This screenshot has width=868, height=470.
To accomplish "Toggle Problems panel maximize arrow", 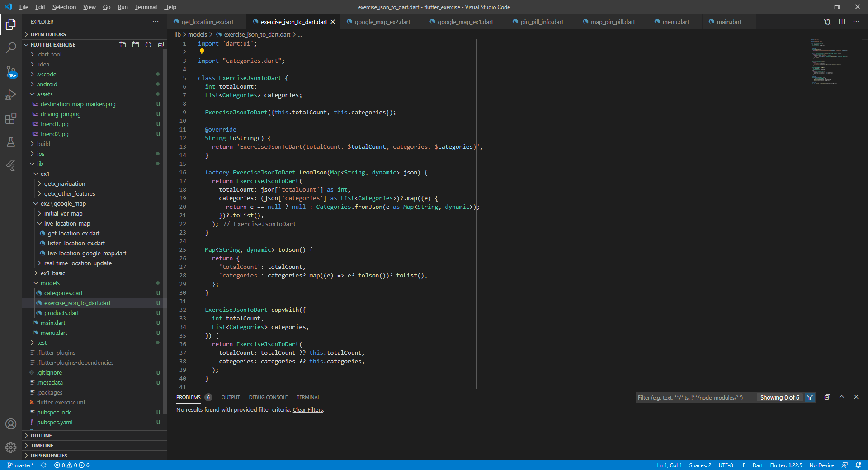I will click(842, 397).
